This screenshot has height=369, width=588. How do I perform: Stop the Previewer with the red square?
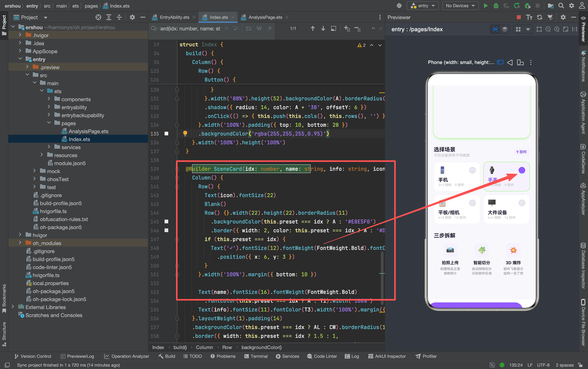[519, 17]
